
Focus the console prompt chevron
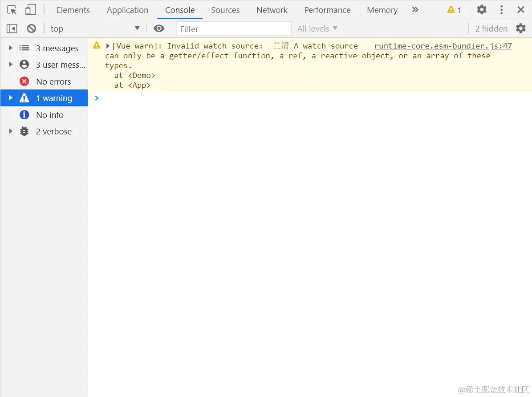point(97,98)
